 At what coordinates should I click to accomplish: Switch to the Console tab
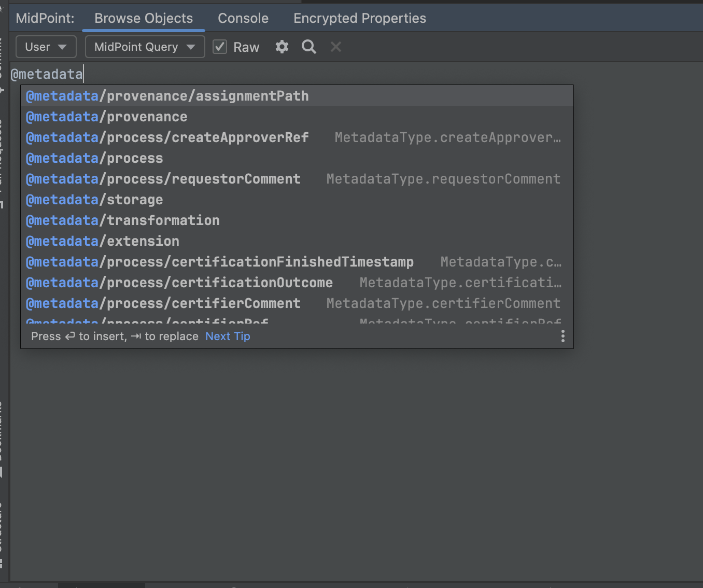[x=243, y=18]
